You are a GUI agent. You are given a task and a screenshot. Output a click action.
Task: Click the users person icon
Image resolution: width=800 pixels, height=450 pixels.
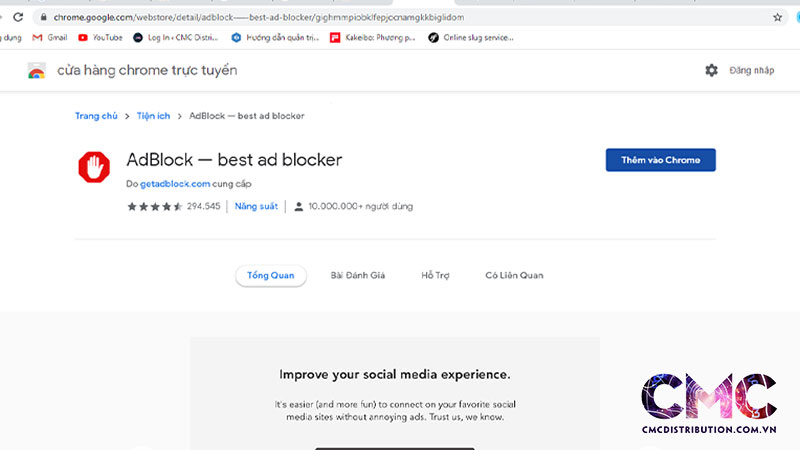coord(298,207)
